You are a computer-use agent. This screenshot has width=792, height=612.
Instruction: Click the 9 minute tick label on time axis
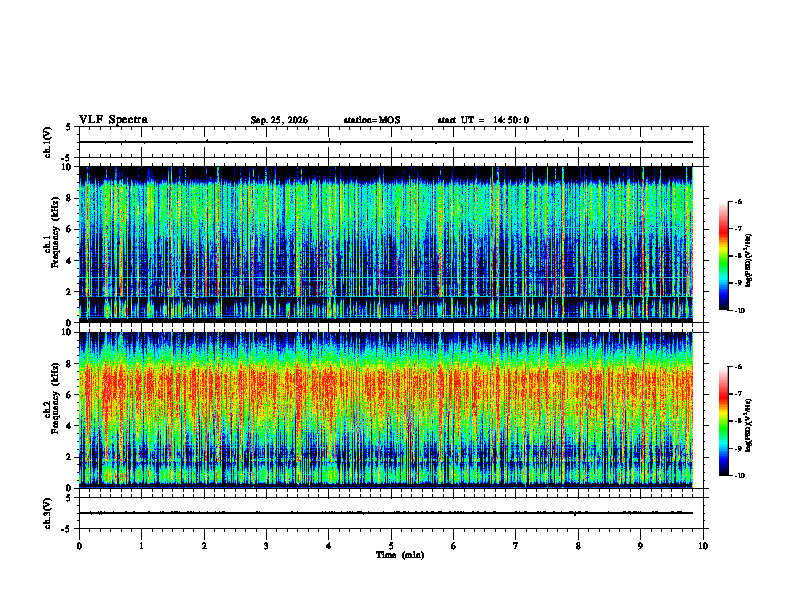640,546
